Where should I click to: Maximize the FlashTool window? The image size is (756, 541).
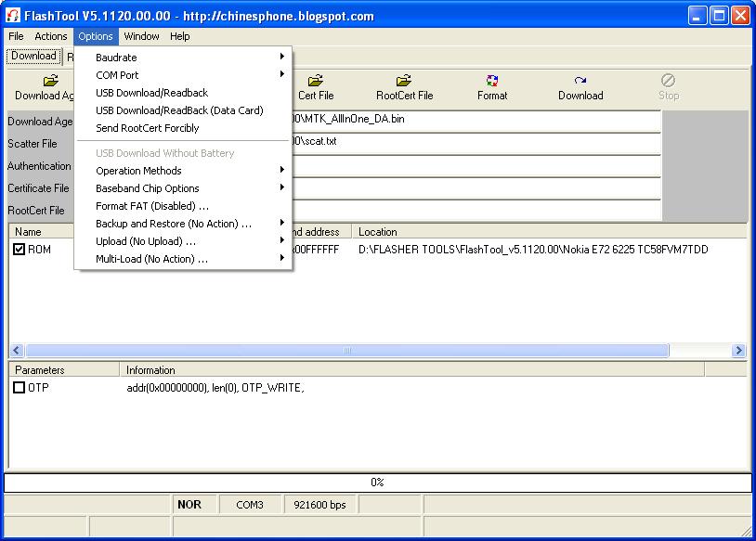[x=719, y=16]
